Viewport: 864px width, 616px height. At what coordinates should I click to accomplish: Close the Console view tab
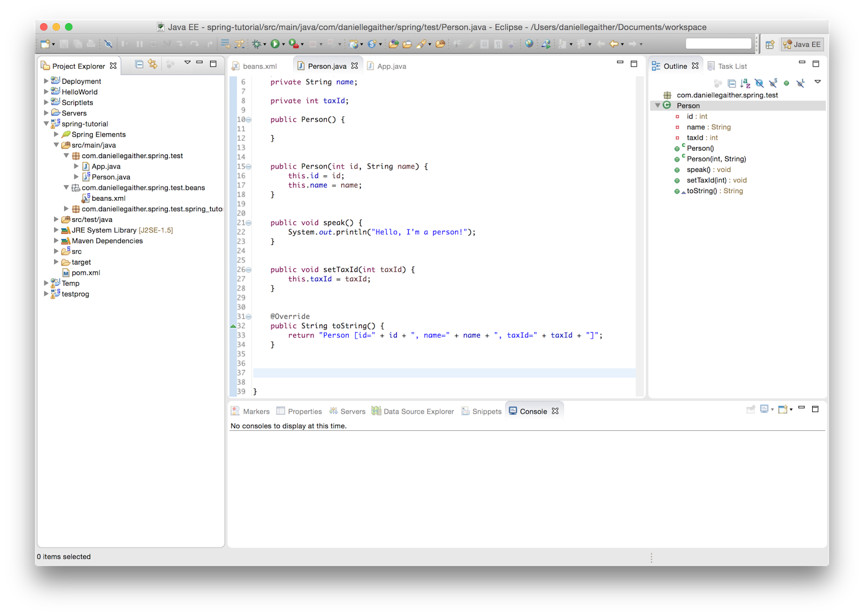tap(555, 411)
